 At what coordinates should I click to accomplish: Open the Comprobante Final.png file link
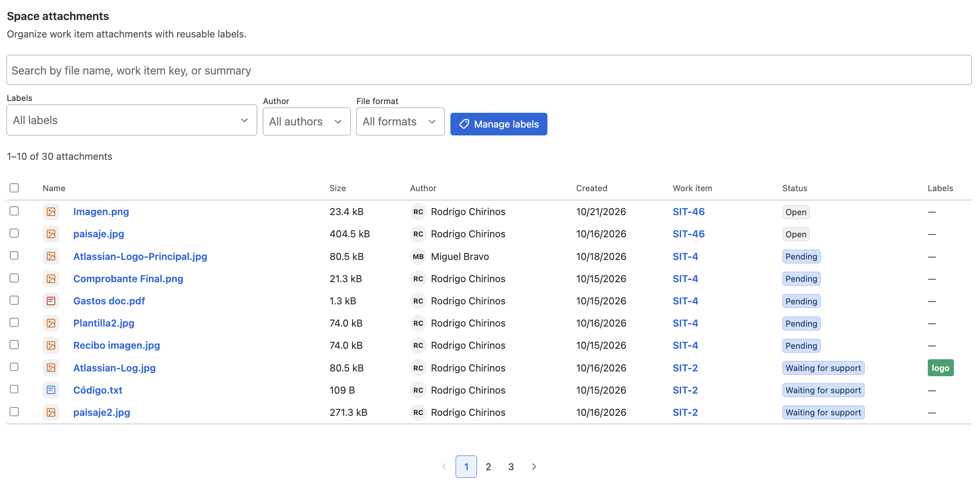click(128, 279)
